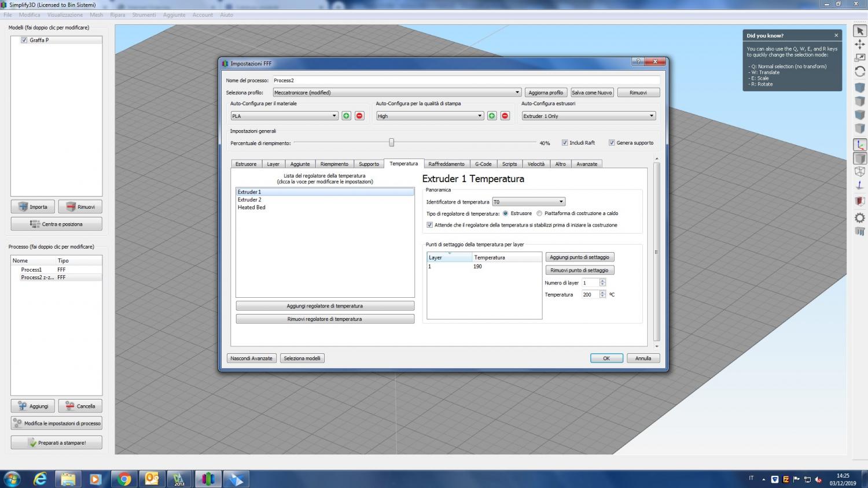
Task: Open Internet Explorer from taskbar
Action: [40, 479]
